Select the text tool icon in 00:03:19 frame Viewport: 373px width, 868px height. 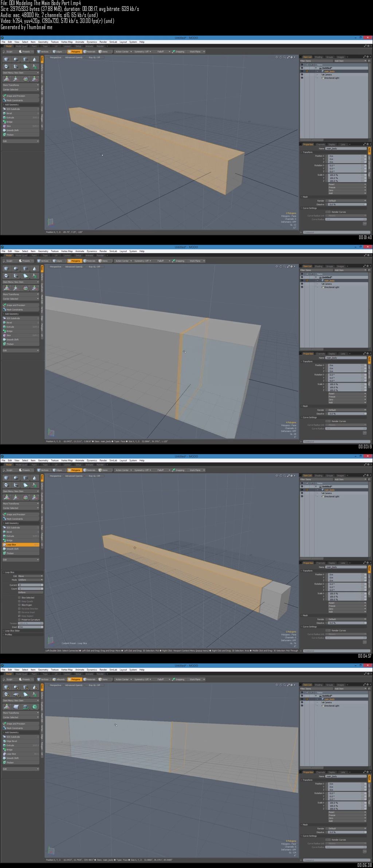pos(35,276)
